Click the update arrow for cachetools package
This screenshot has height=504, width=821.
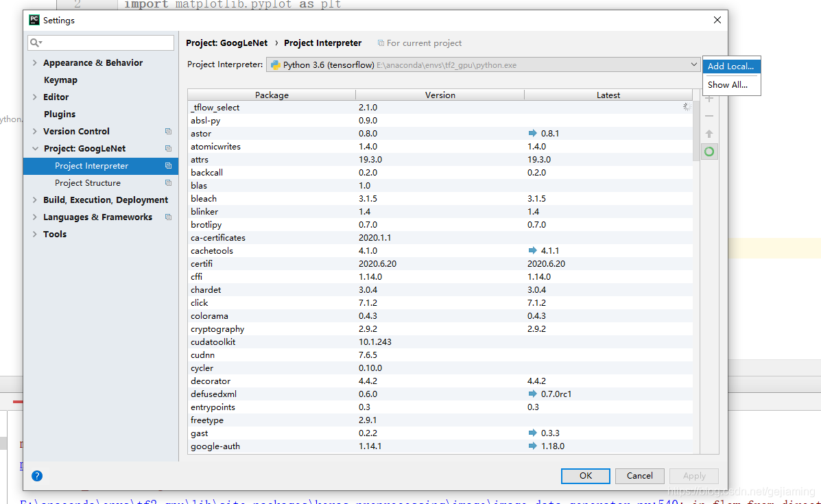tap(532, 251)
